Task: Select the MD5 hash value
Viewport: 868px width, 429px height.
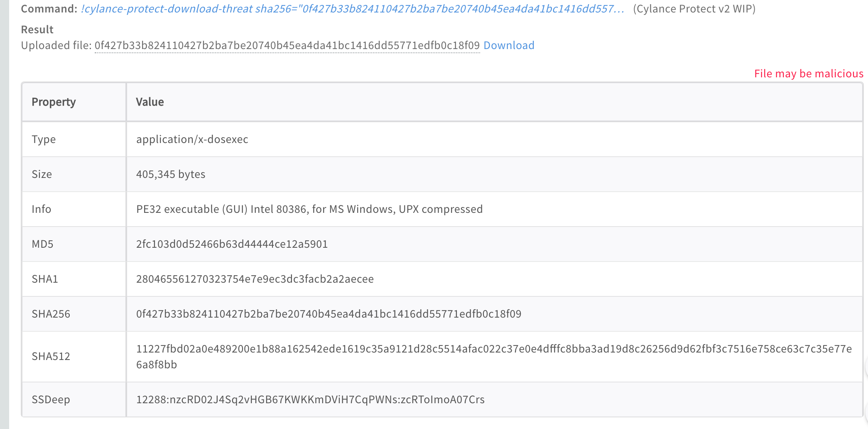Action: tap(232, 244)
